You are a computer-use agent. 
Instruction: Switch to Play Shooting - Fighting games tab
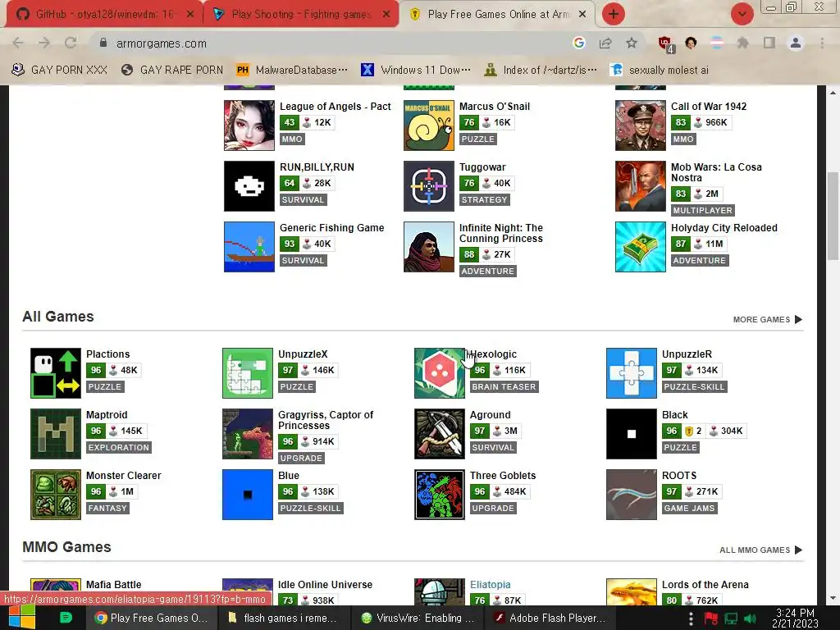[x=301, y=14]
